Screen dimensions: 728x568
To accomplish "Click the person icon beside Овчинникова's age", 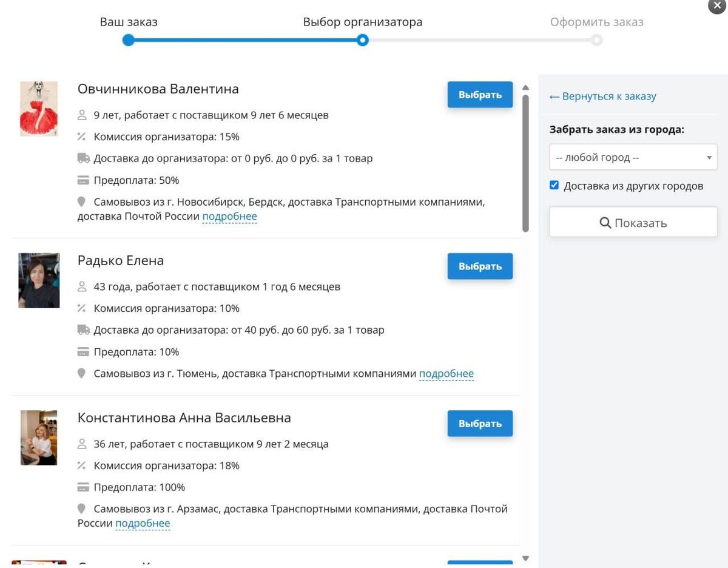I will tap(83, 115).
